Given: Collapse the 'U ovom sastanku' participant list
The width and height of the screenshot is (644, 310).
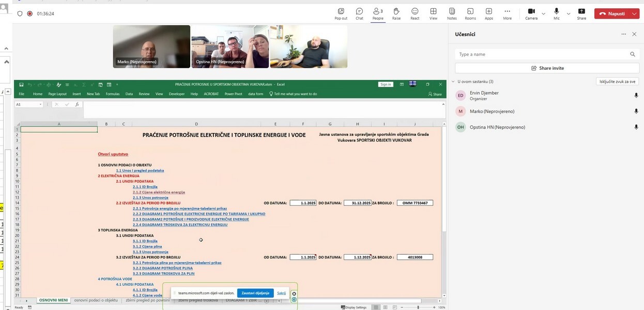Looking at the screenshot, I should click(x=453, y=82).
